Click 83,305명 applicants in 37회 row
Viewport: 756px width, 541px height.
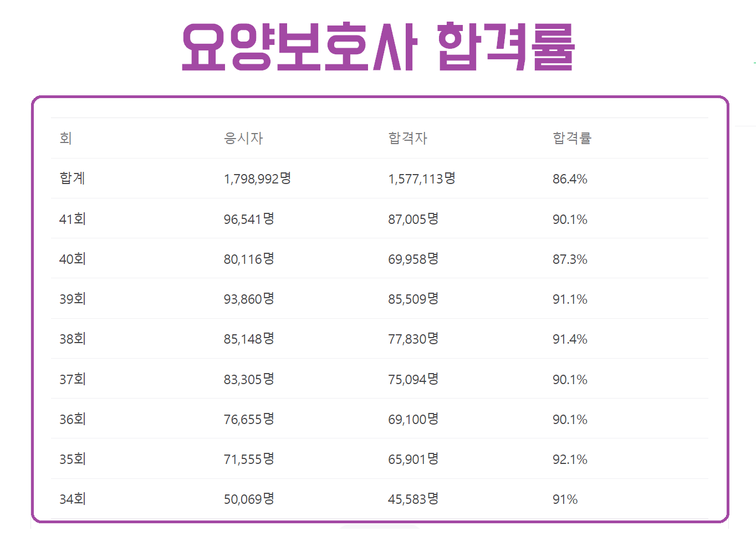click(x=249, y=379)
